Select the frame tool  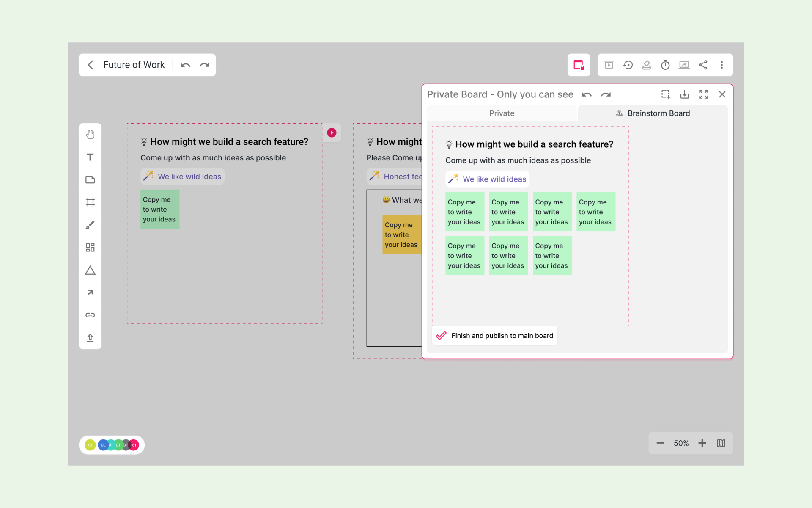click(90, 202)
